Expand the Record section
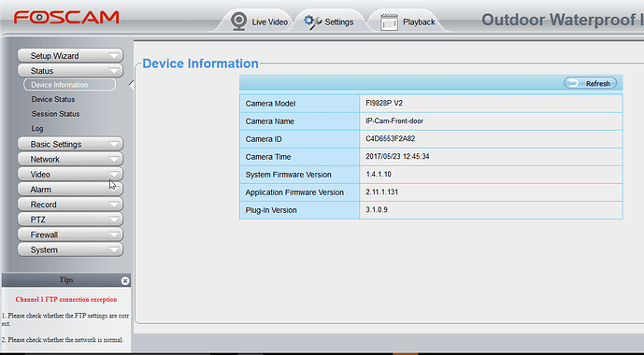Viewport: 644px width, 355px height. click(x=70, y=205)
